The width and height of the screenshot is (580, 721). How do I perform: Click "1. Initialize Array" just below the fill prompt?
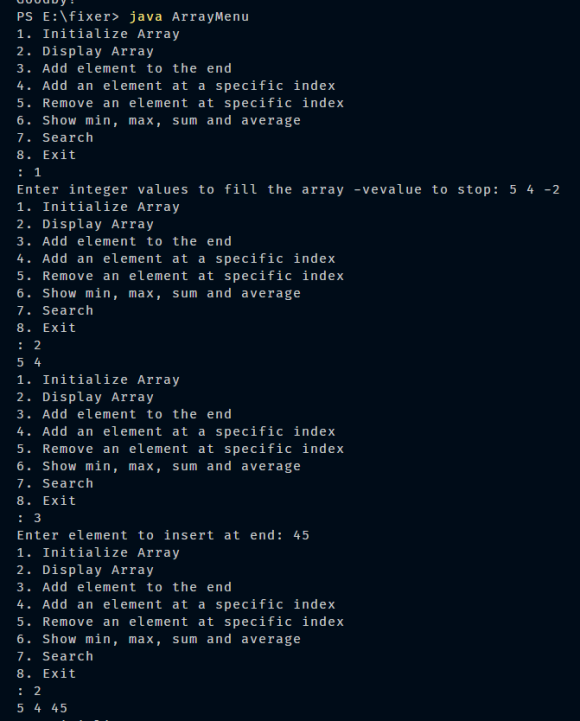[x=98, y=207]
